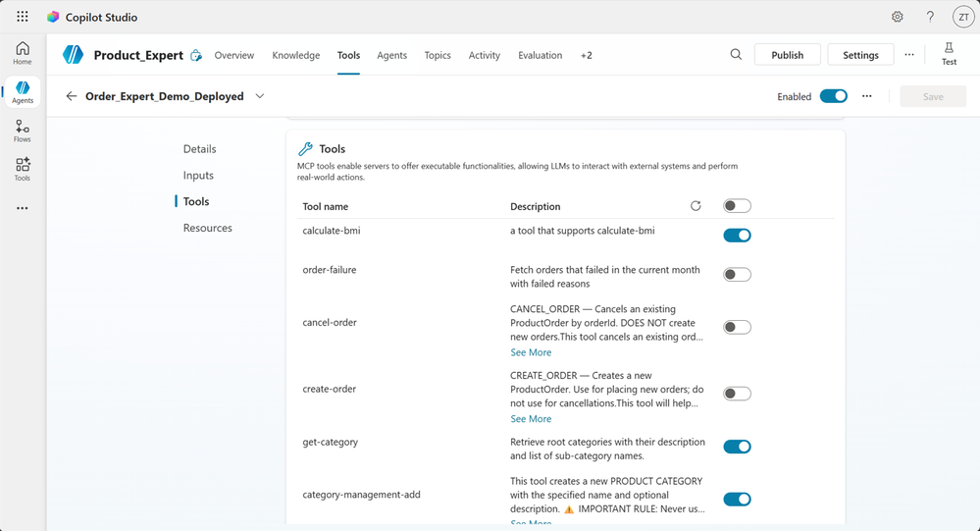
Task: Click the search magnifier icon
Action: [736, 55]
